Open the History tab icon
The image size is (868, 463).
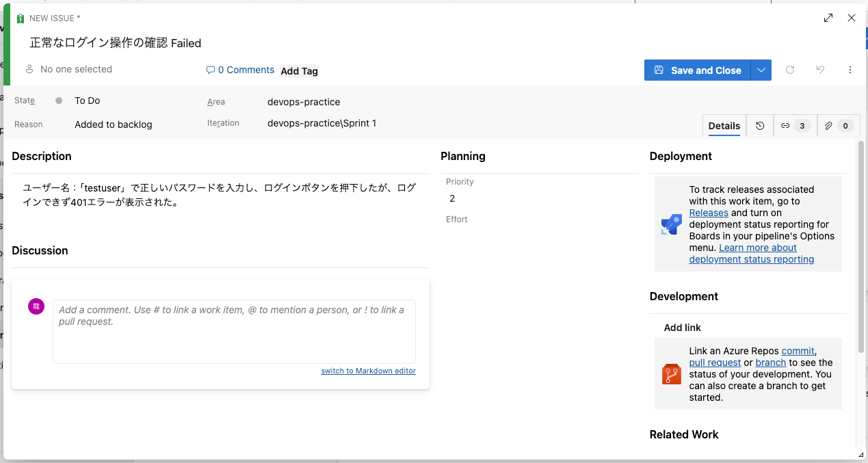pyautogui.click(x=760, y=126)
